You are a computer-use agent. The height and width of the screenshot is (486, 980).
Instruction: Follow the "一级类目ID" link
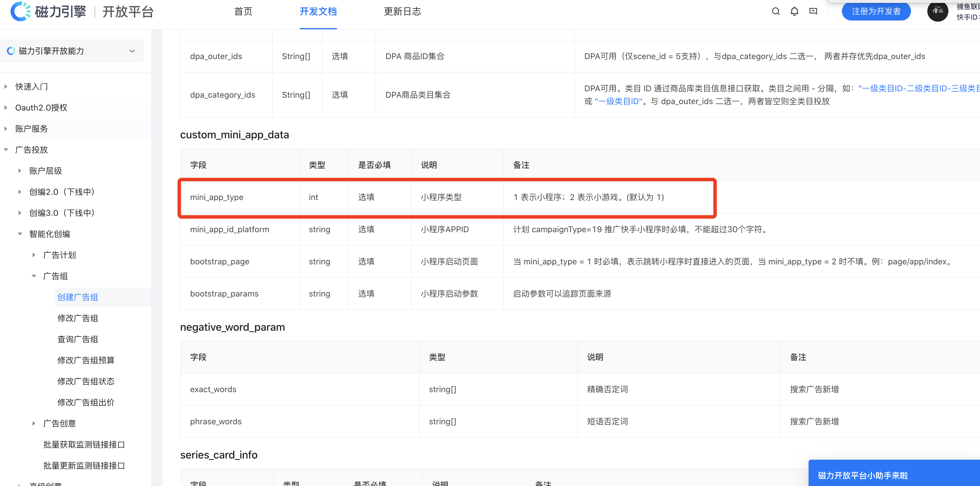pos(618,101)
